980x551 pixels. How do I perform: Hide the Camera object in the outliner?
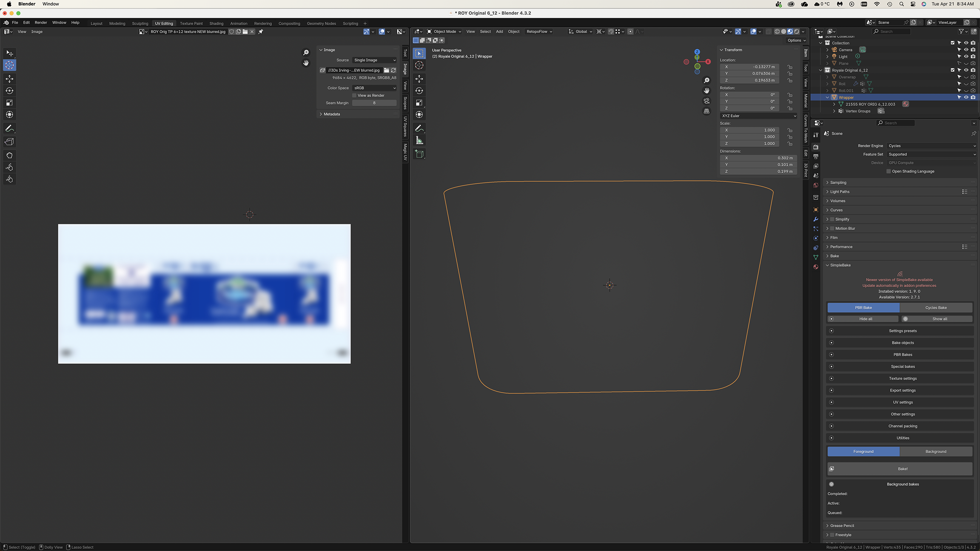[966, 50]
